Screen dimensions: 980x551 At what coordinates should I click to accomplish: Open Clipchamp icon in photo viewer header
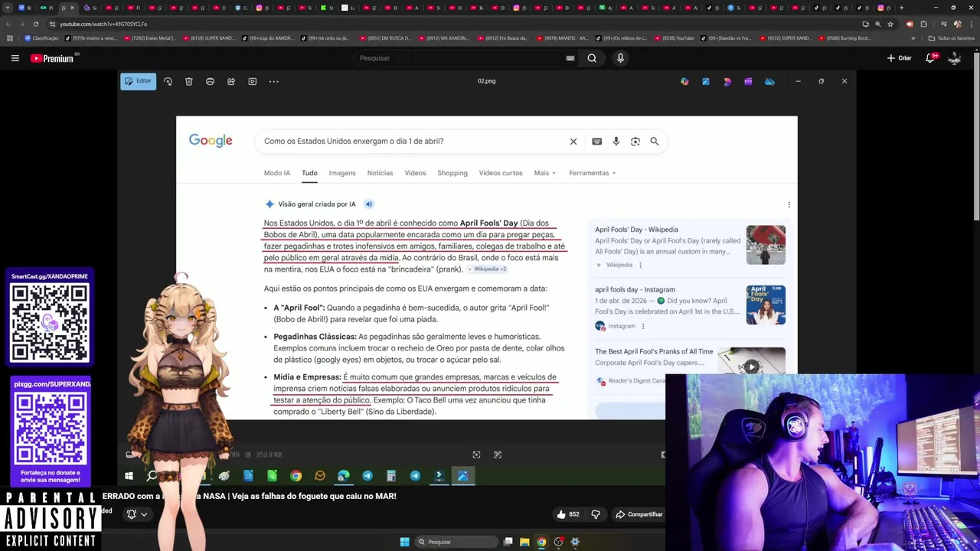(748, 81)
